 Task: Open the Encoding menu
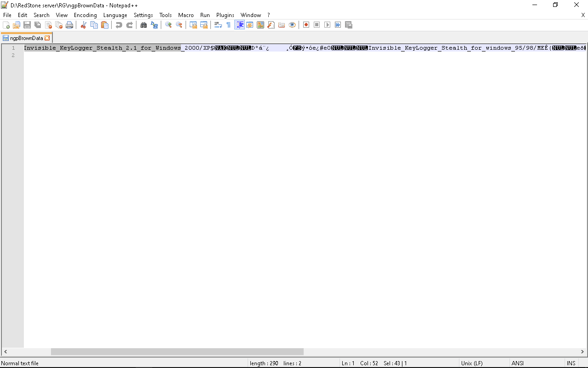(x=85, y=15)
